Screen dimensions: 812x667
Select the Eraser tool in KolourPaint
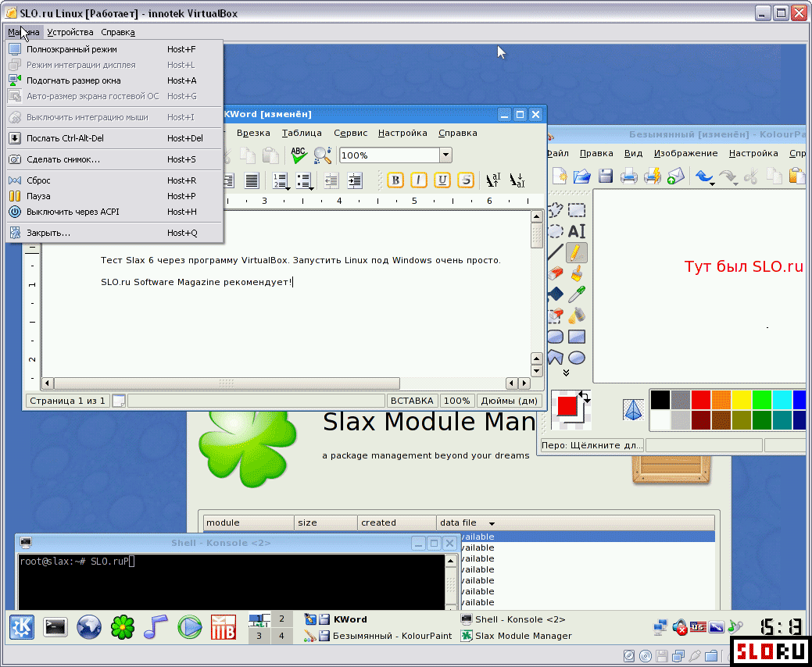point(555,273)
